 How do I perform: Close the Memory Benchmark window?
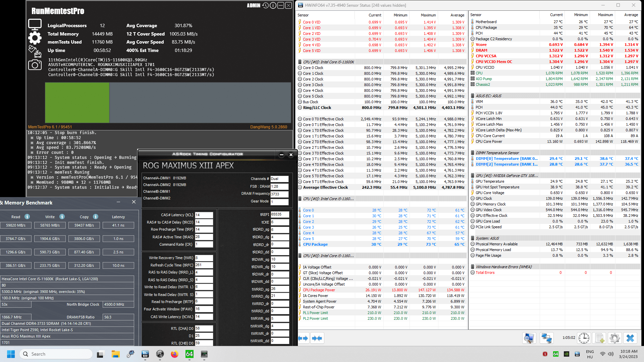click(x=134, y=202)
